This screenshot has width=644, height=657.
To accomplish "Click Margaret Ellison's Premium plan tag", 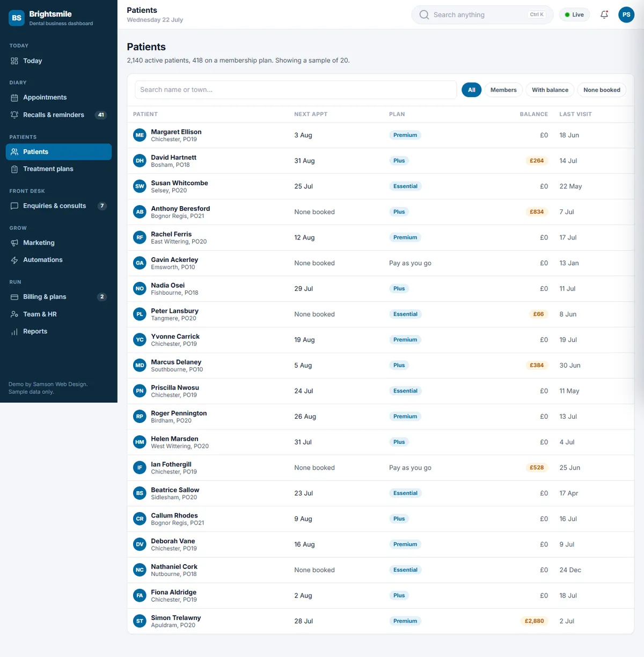I will [x=405, y=135].
